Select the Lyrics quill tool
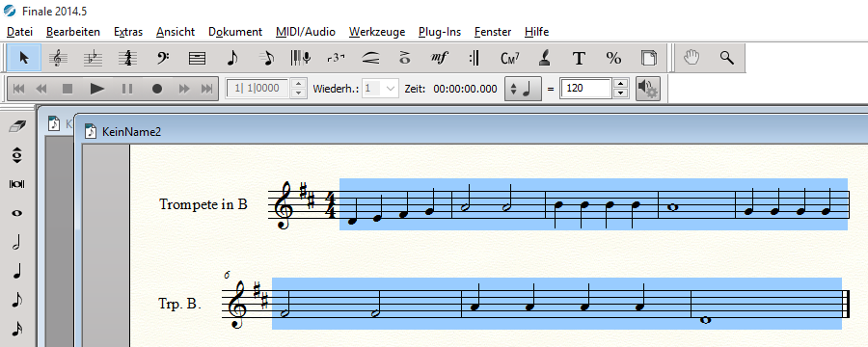This screenshot has width=868, height=347. (544, 58)
